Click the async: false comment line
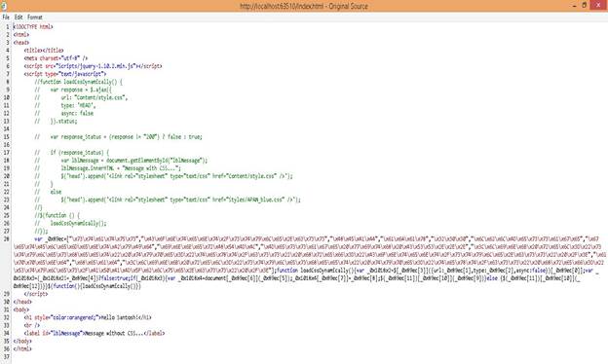The width and height of the screenshot is (608, 364). [x=64, y=113]
